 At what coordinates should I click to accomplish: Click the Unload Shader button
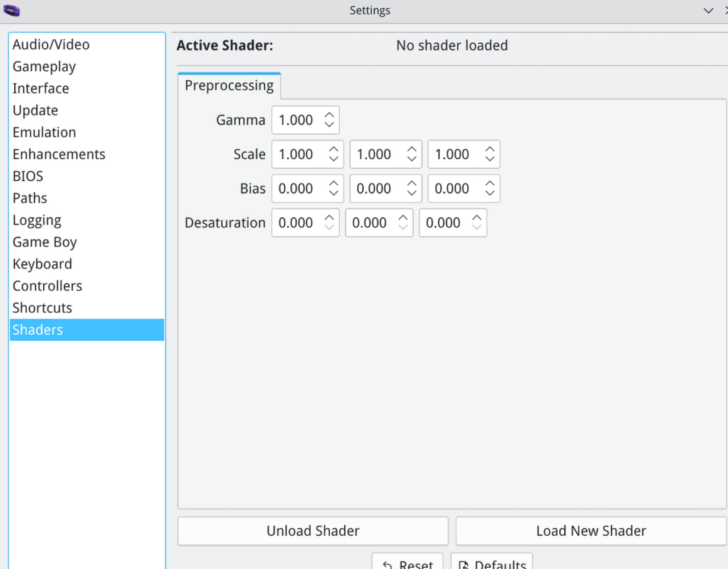[313, 531]
